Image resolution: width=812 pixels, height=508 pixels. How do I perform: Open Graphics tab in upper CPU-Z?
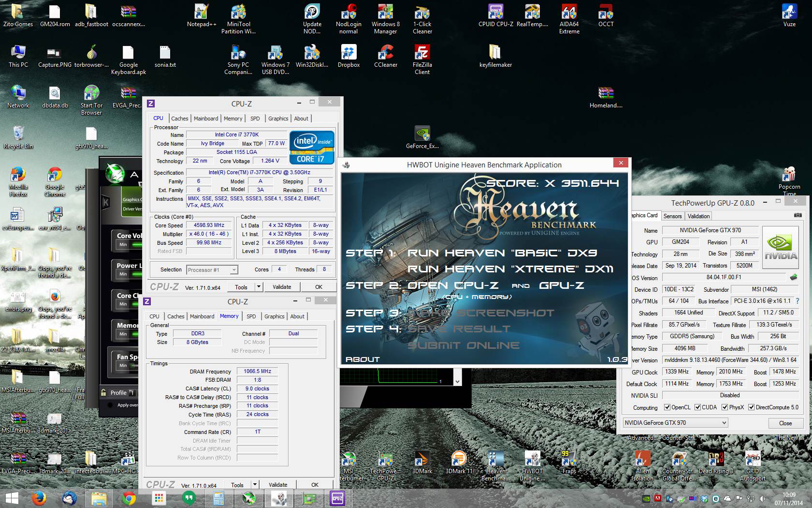[278, 119]
